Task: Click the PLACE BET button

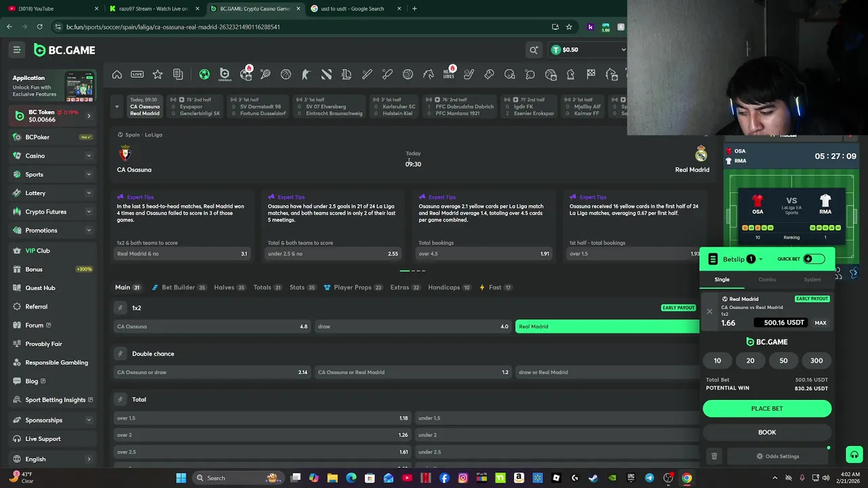Action: click(767, 409)
